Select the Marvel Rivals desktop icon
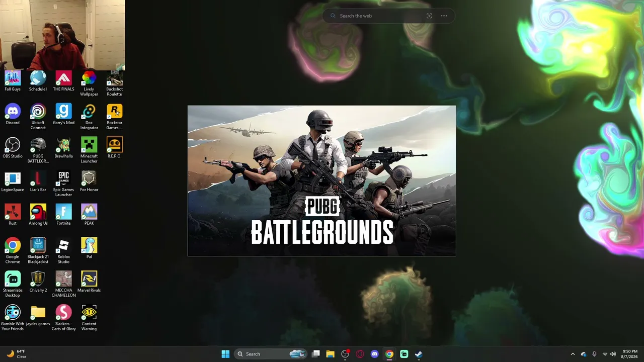The width and height of the screenshot is (644, 362). click(x=89, y=283)
